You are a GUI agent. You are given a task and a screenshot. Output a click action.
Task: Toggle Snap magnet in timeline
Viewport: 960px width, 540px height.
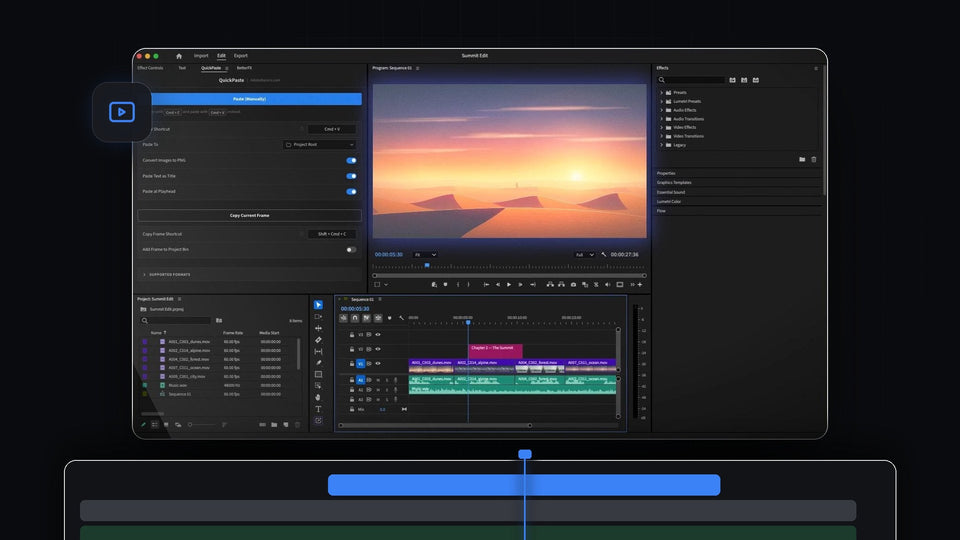pyautogui.click(x=354, y=318)
